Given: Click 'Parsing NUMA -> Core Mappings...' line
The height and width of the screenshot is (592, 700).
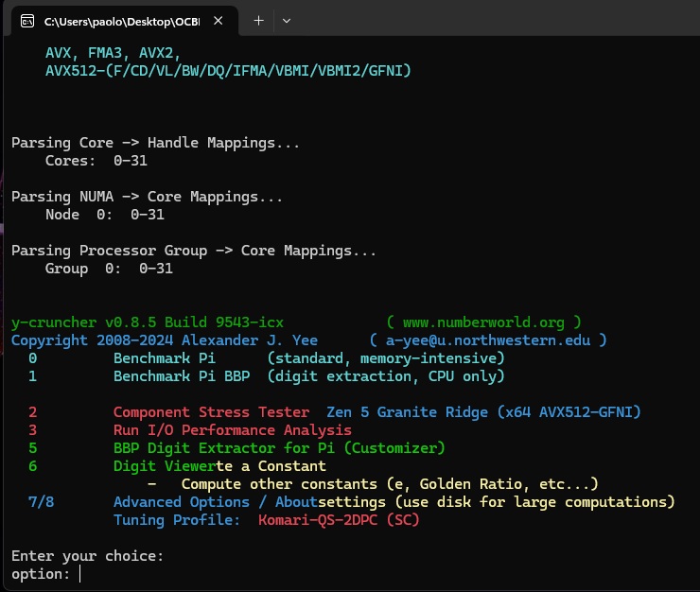Looking at the screenshot, I should (x=147, y=197).
